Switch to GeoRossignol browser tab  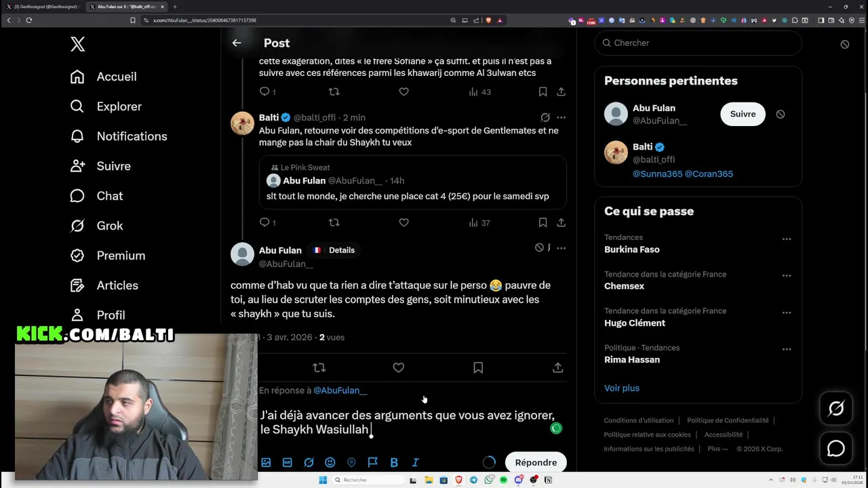point(44,7)
